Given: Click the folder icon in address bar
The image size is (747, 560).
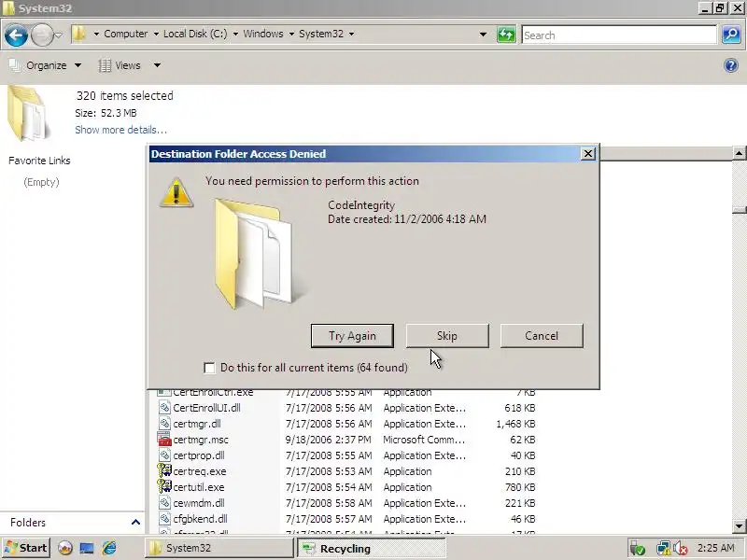Looking at the screenshot, I should click(78, 34).
